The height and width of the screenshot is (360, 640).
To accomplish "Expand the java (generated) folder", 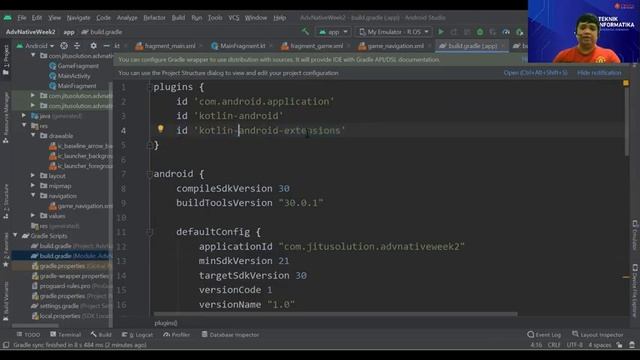I will point(24,116).
